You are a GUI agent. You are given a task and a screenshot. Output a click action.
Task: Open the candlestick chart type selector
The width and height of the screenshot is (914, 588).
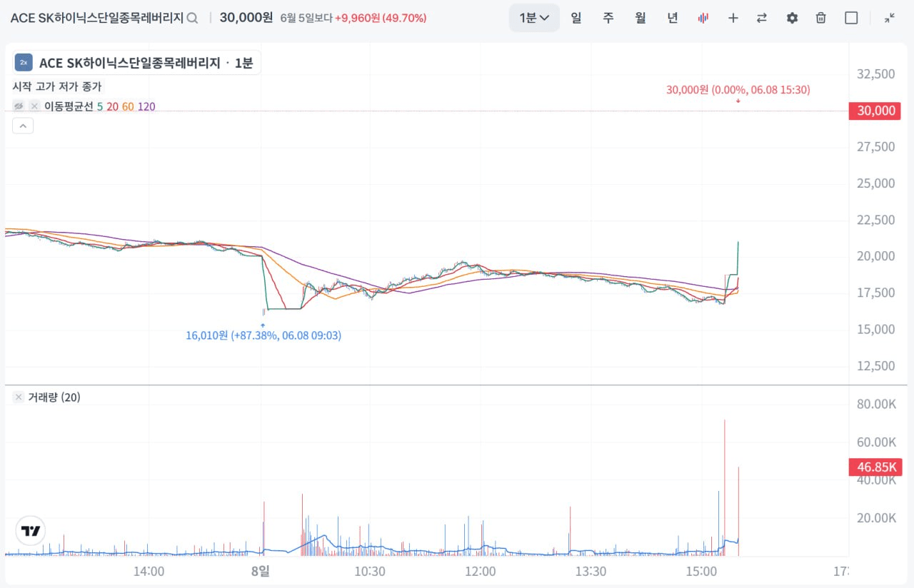click(703, 18)
